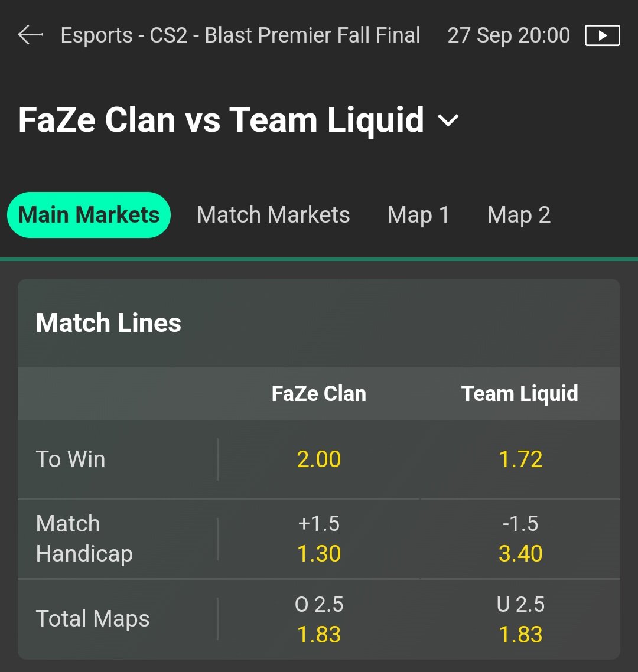Go back using the left arrow icon

coord(30,35)
